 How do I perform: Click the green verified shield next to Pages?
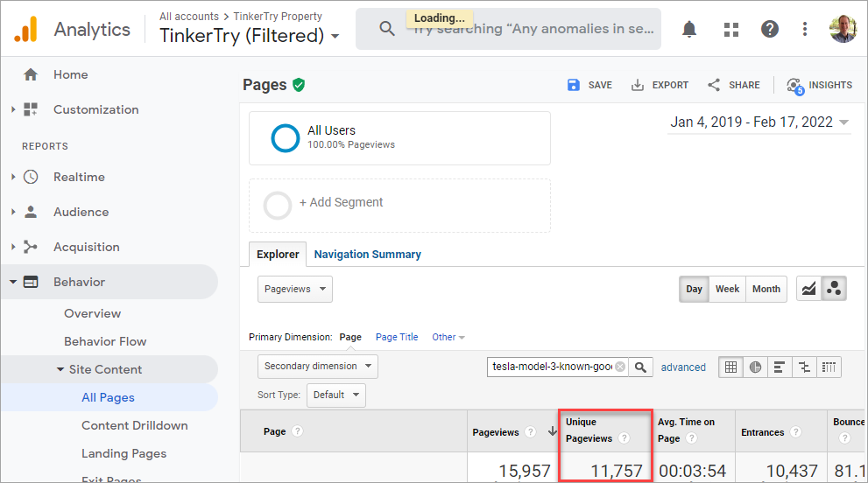[299, 85]
